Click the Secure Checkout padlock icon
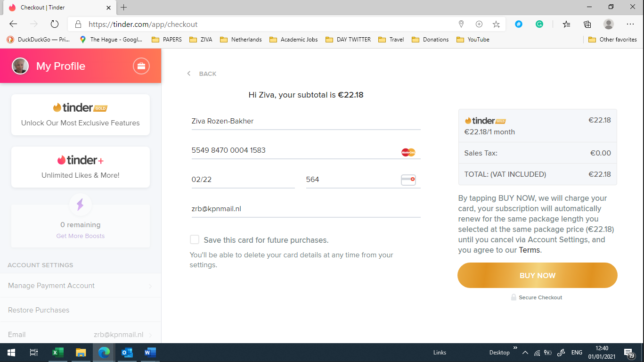Viewport: 644px width, 362px height. (514, 297)
